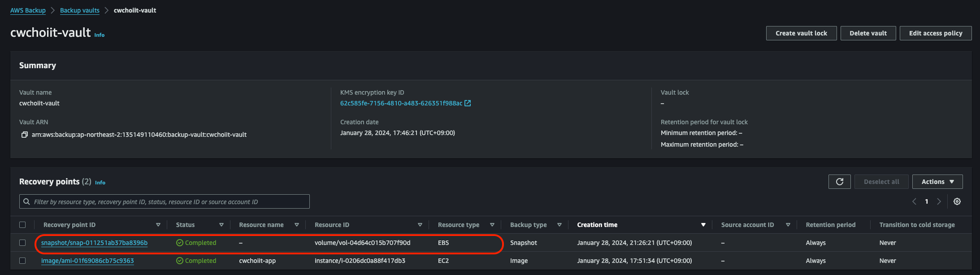The height and width of the screenshot is (275, 980).
Task: Navigate to AWS Backup breadcrumb
Action: tap(28, 10)
